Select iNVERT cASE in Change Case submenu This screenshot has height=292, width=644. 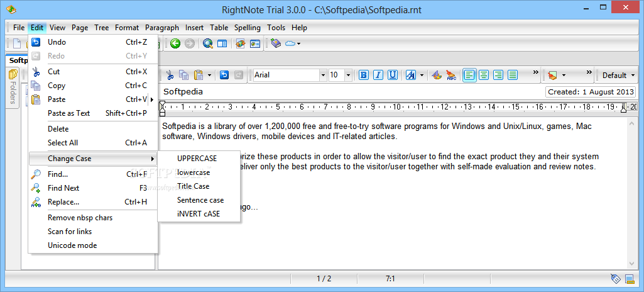pyautogui.click(x=199, y=214)
